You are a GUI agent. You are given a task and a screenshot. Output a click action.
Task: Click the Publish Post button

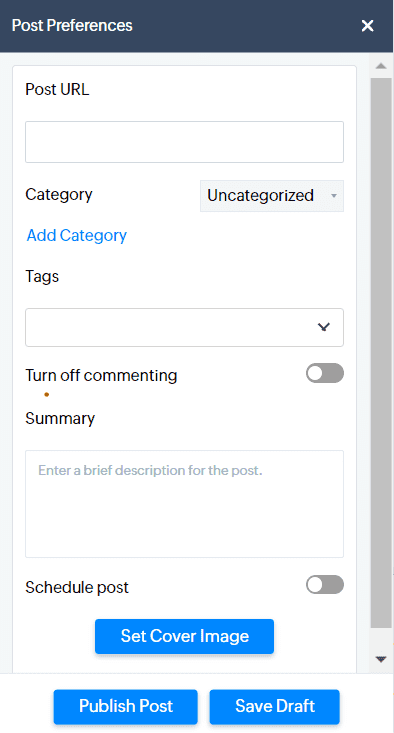coord(126,706)
